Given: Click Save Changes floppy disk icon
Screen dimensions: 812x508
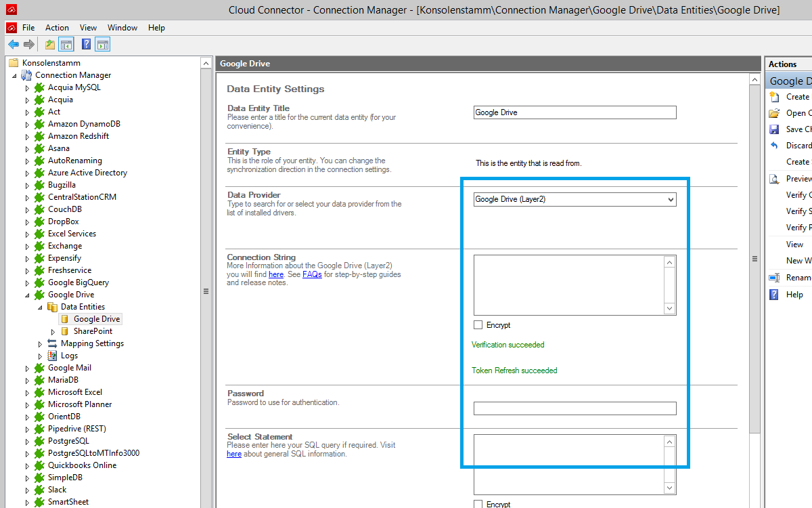Looking at the screenshot, I should pos(774,129).
